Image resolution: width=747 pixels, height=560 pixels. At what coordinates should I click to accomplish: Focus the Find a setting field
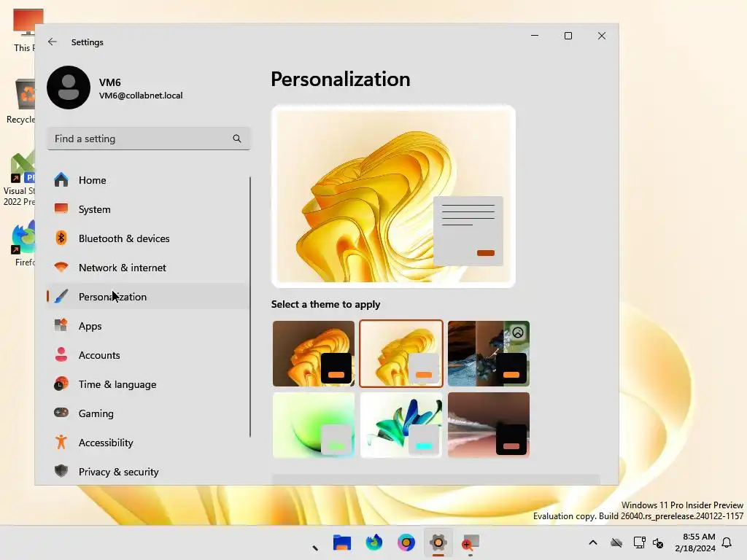[148, 139]
